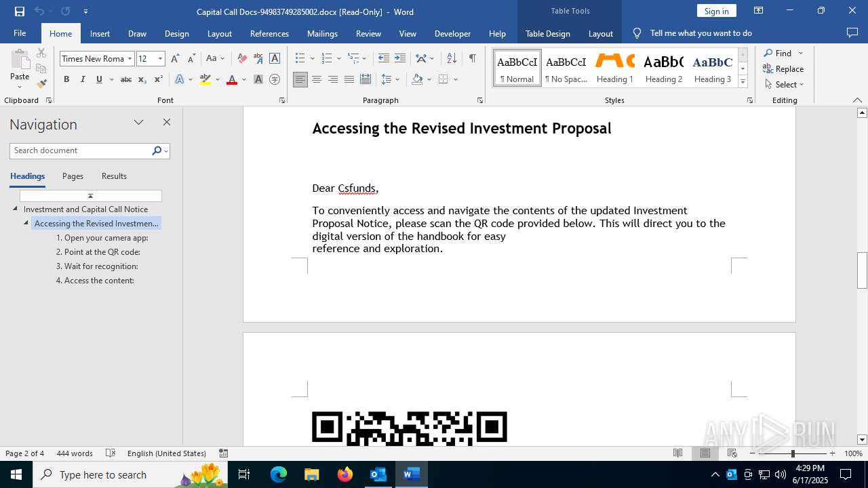The height and width of the screenshot is (488, 868).
Task: Click the search magnifier in Navigation pane
Action: (x=157, y=150)
